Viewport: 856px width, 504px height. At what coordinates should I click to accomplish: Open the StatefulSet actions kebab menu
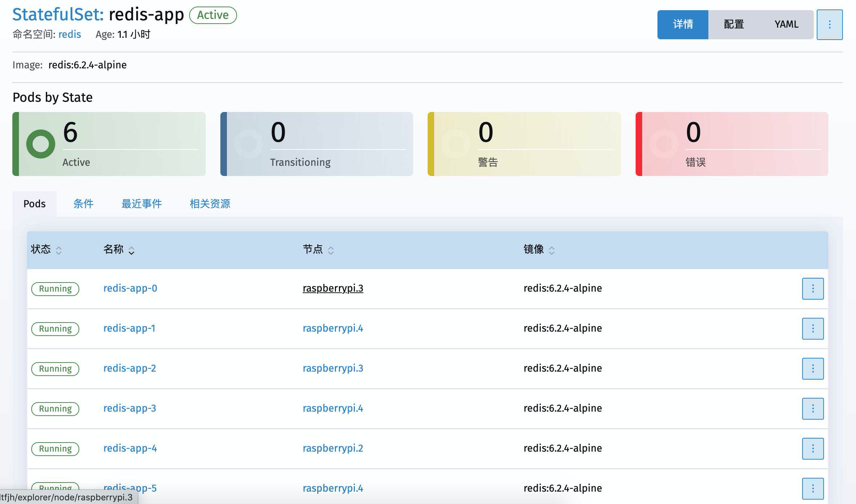pyautogui.click(x=829, y=25)
